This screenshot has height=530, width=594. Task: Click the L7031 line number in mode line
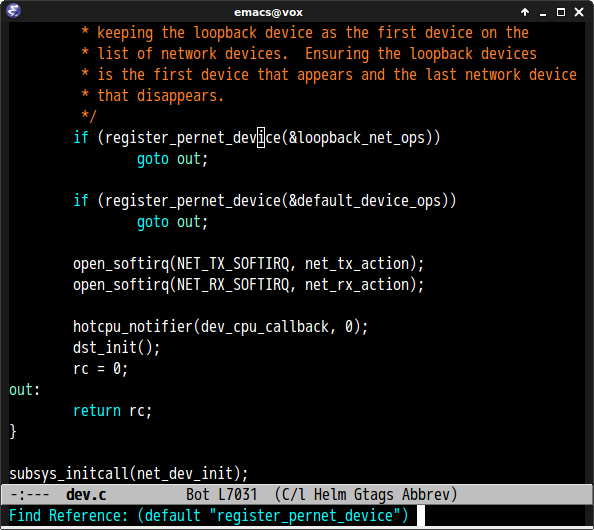238,494
